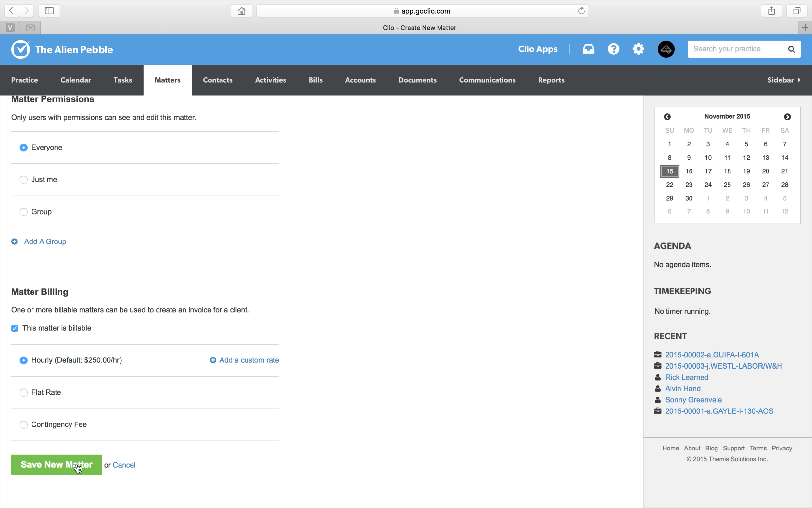Select November 24 in the calendar

tap(708, 185)
